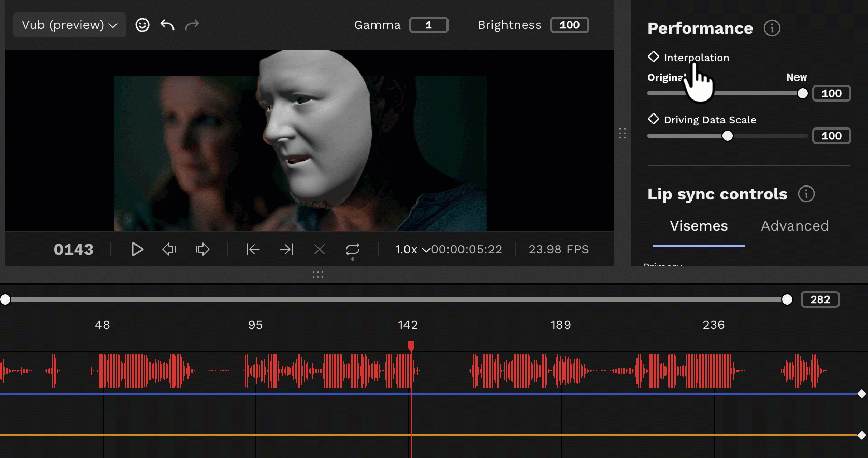This screenshot has height=458, width=868.
Task: Click the frame number 0143
Action: [74, 250]
